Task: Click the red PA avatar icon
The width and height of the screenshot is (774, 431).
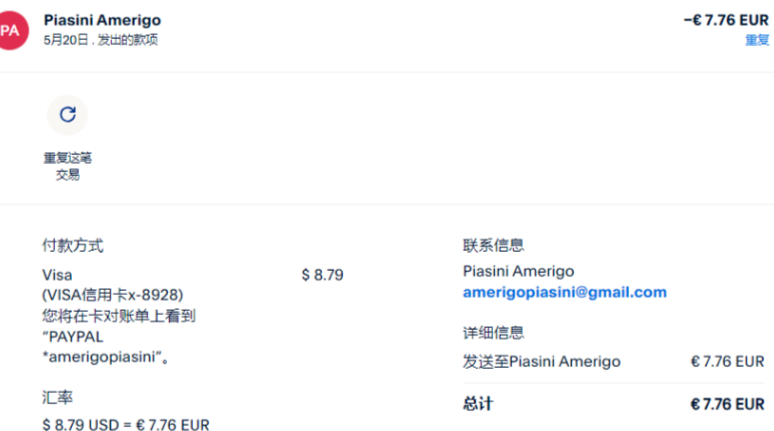Action: (10, 30)
